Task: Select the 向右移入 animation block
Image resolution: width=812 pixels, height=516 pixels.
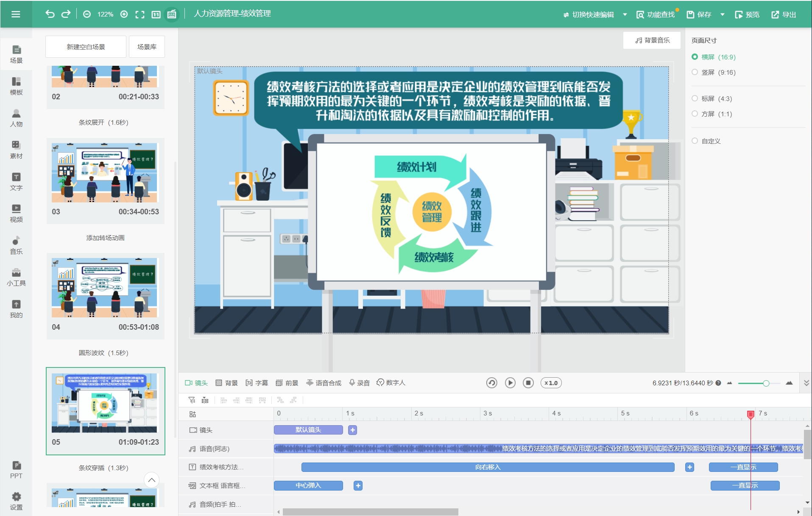Action: tap(488, 467)
